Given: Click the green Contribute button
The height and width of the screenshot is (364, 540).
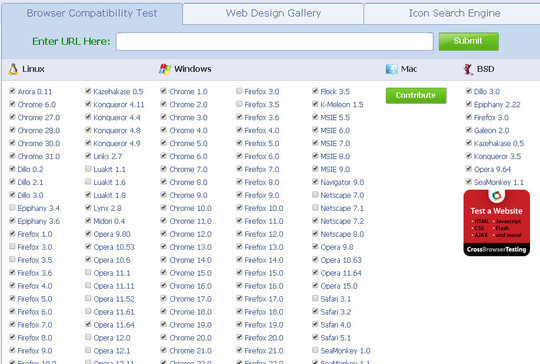Looking at the screenshot, I should click(416, 95).
